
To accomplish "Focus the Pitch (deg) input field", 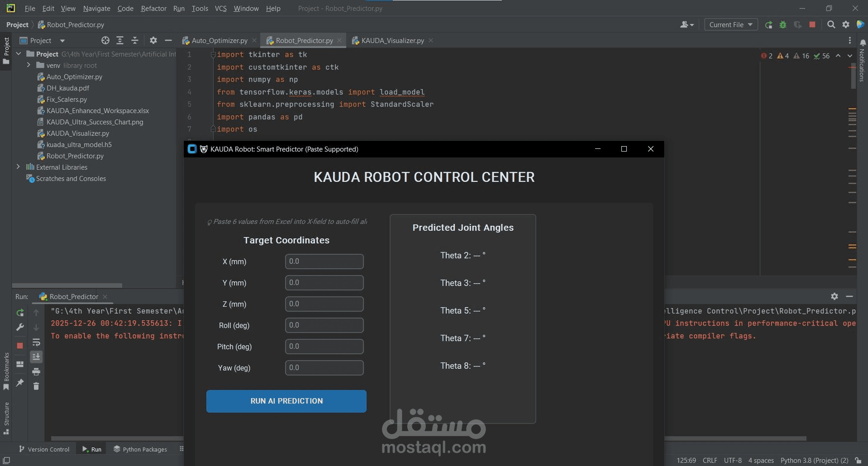I will (324, 346).
